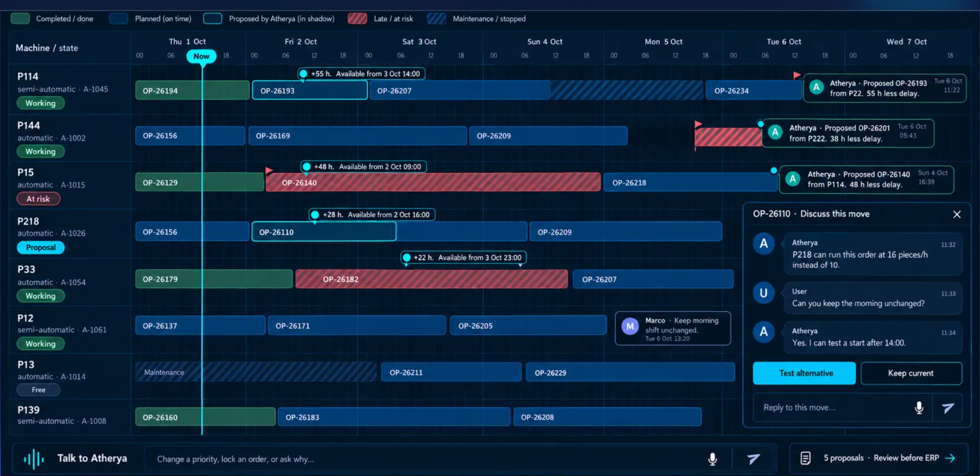Viewport: 980px width, 476px height.
Task: Click the red flag before OP-26140
Action: tap(269, 170)
